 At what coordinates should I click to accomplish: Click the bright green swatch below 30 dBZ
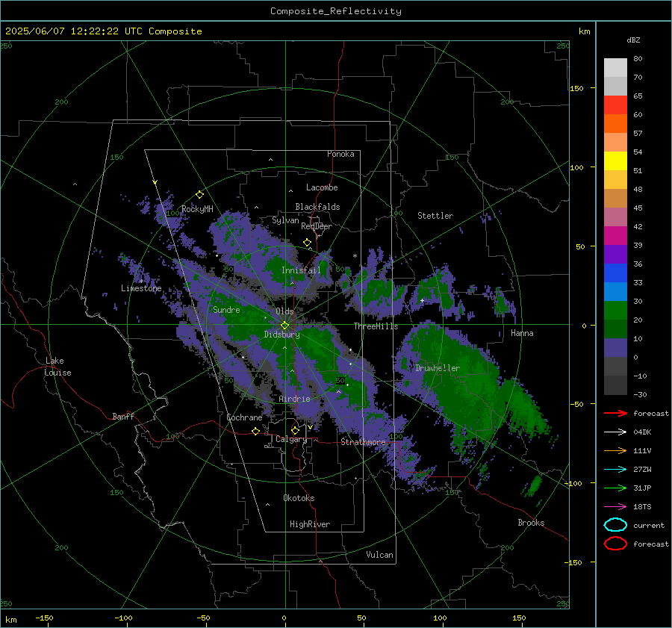pos(615,311)
